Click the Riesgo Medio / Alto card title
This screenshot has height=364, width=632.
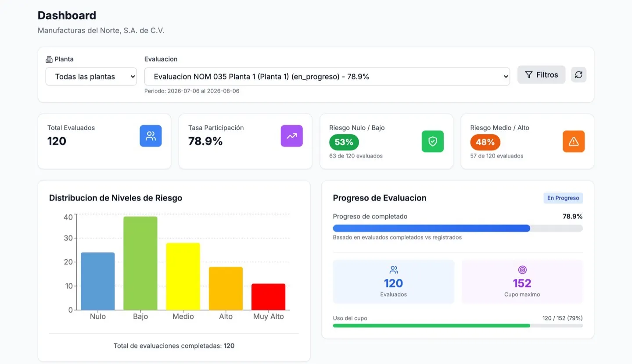(500, 128)
